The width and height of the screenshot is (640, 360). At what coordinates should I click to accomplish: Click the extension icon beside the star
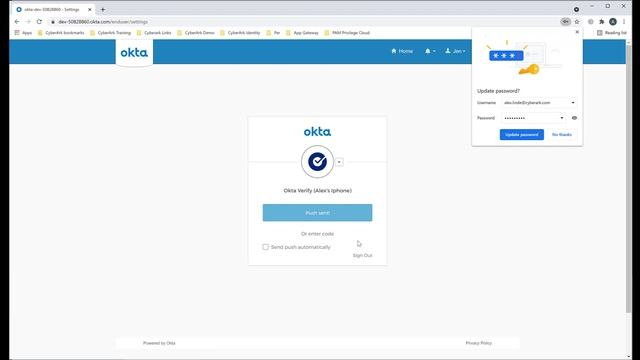pos(590,22)
